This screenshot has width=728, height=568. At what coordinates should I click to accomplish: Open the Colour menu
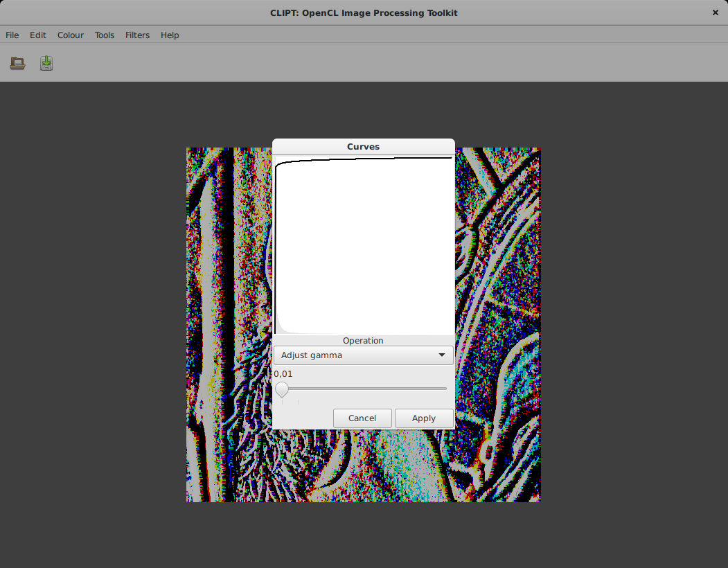tap(71, 35)
